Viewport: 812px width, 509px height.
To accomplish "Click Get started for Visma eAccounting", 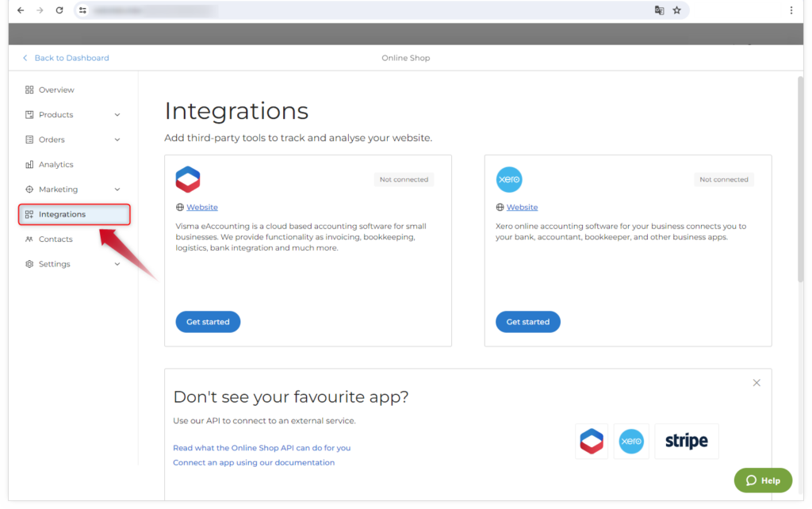I will [208, 322].
